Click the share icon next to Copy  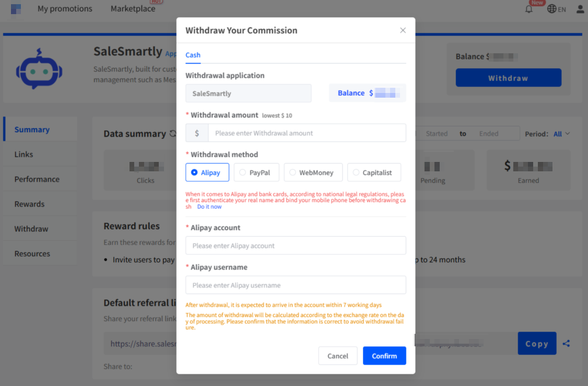pyautogui.click(x=566, y=344)
